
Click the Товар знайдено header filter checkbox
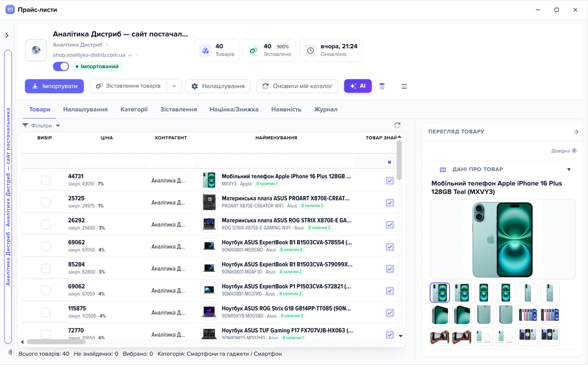tap(390, 162)
